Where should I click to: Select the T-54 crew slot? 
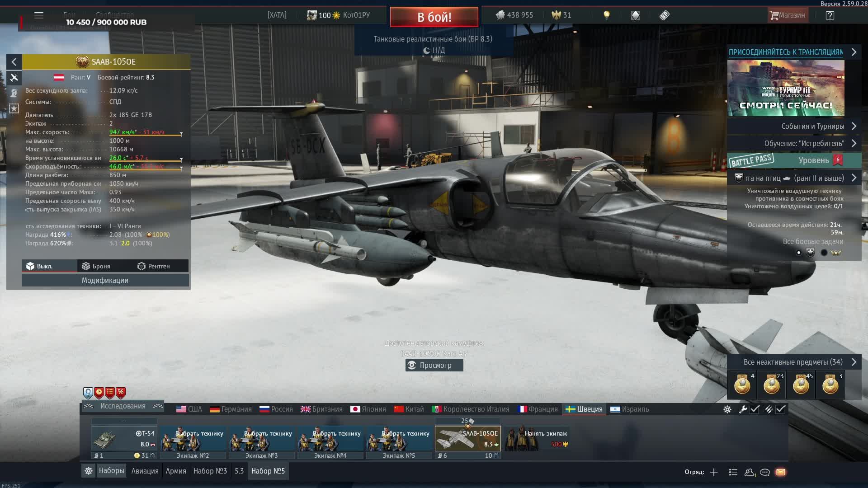[124, 438]
